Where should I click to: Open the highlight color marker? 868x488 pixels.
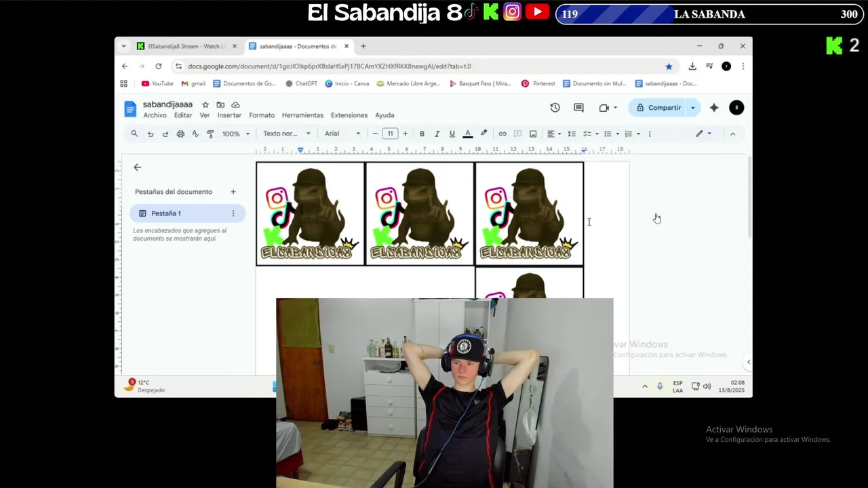coord(484,134)
